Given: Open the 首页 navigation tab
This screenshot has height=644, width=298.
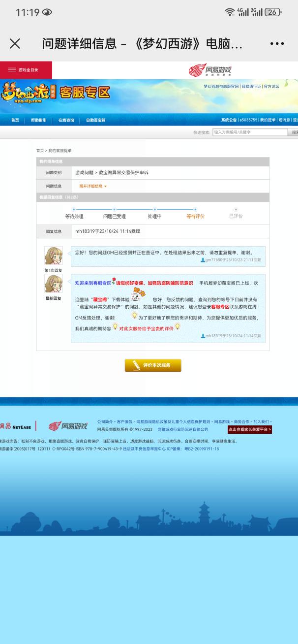Looking at the screenshot, I should point(15,120).
